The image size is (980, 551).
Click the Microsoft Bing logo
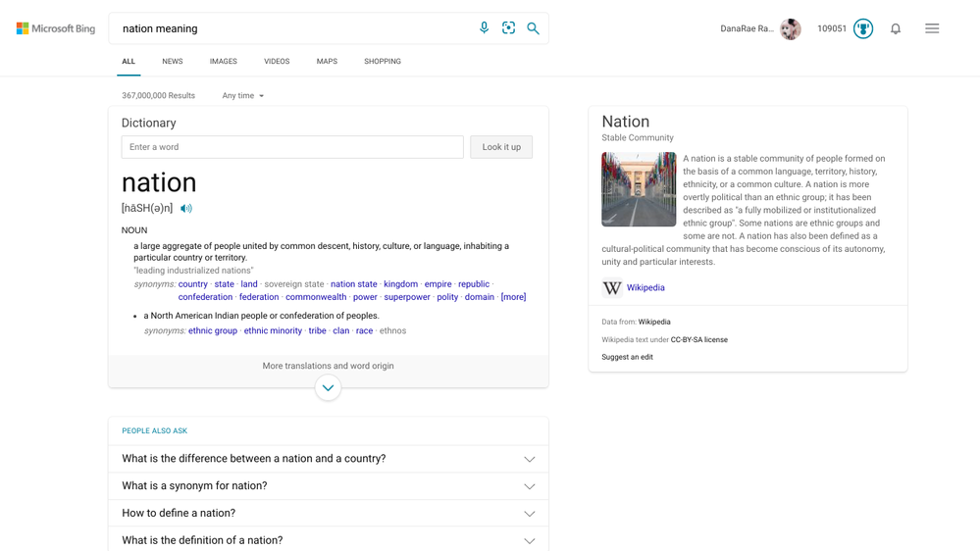[56, 28]
